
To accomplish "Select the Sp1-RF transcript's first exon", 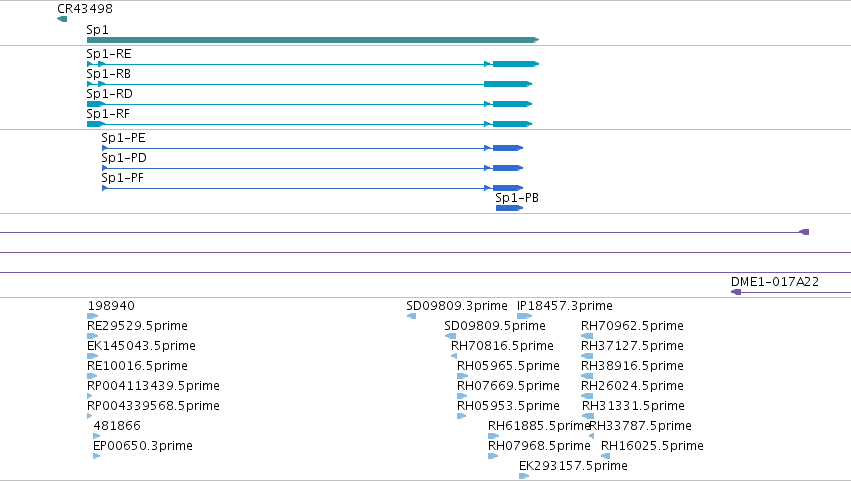I will coord(96,124).
